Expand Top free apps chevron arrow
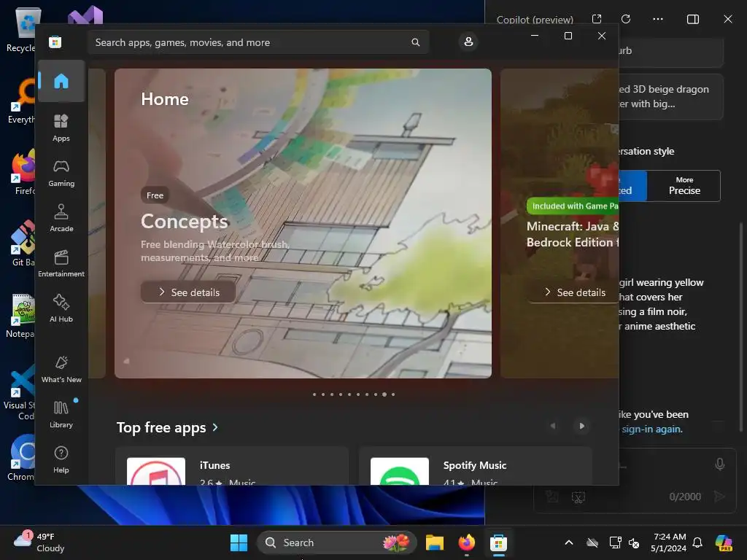 click(215, 427)
